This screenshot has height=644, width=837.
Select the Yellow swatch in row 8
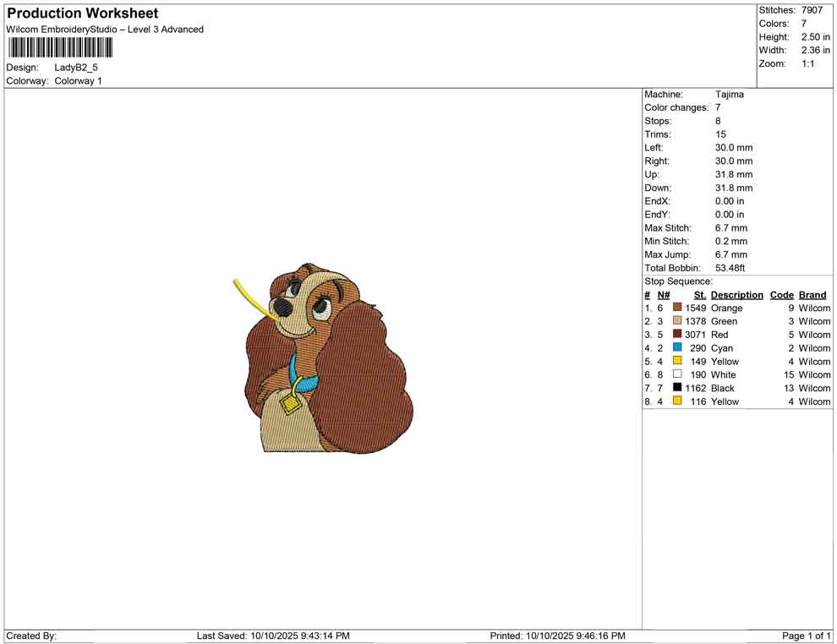(x=677, y=401)
